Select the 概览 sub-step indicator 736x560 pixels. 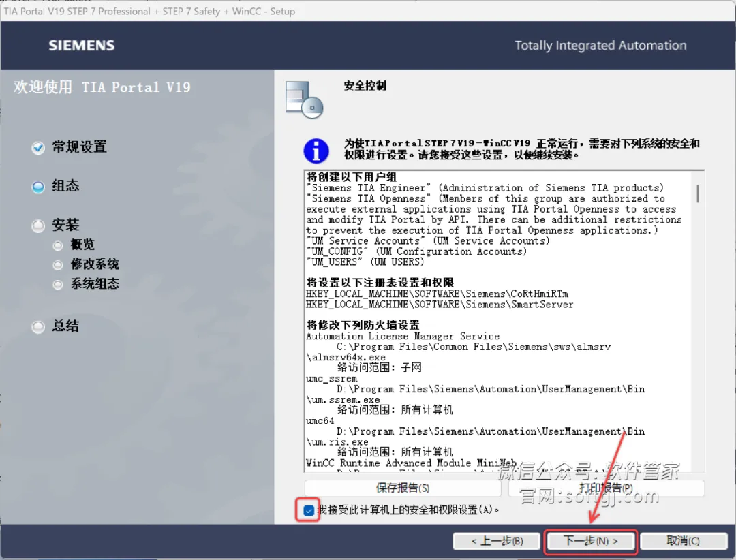point(58,245)
